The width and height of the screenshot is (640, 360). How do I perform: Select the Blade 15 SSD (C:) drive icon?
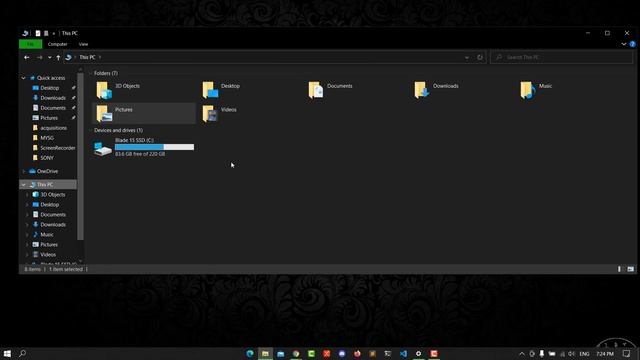tap(103, 148)
